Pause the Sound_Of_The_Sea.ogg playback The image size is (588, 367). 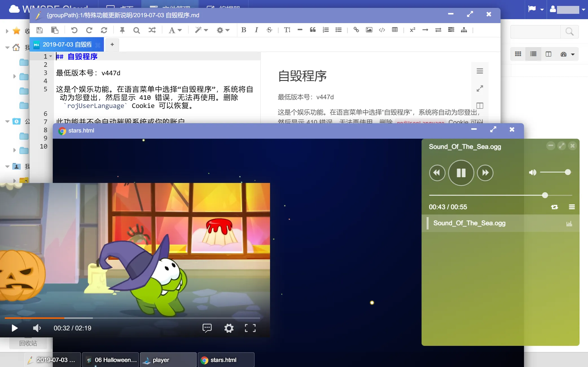coord(461,173)
